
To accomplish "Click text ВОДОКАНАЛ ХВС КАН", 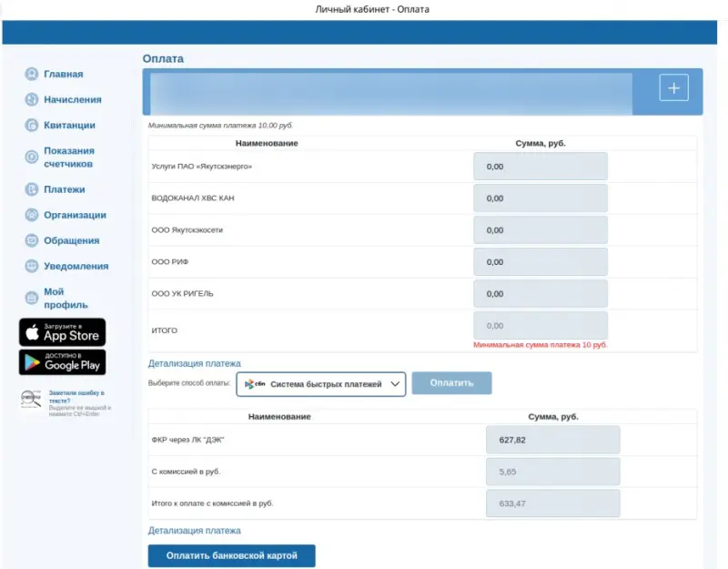I will (x=193, y=198).
